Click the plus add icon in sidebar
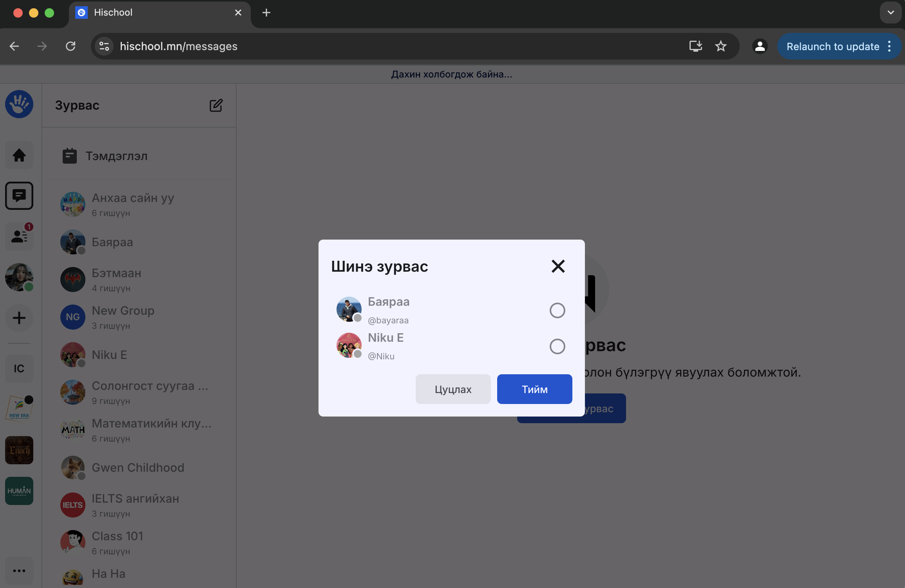This screenshot has height=588, width=905. [19, 318]
